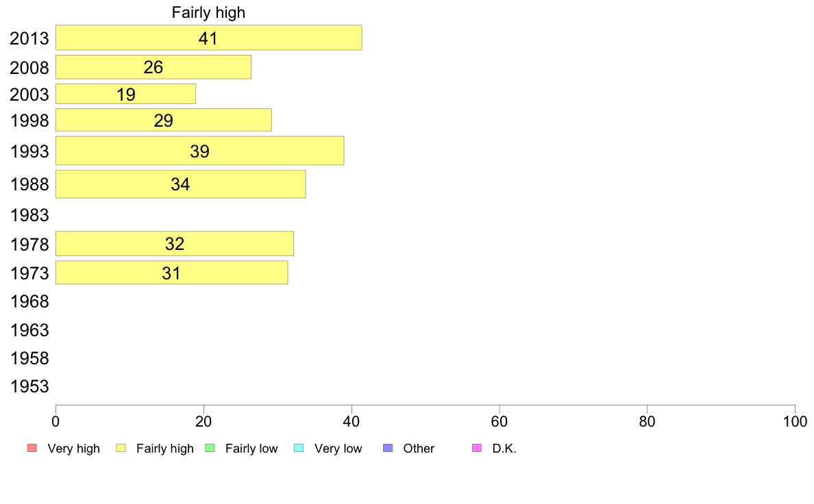Select the 1978 bar showing 32

[175, 243]
